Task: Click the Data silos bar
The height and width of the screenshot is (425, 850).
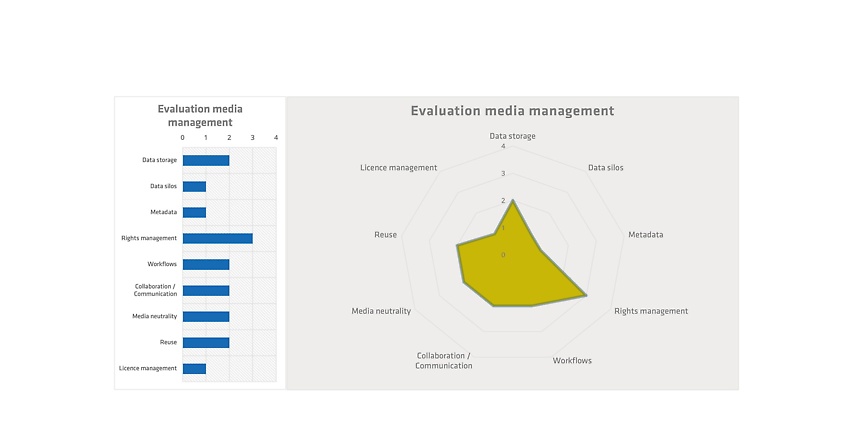Action: [194, 186]
